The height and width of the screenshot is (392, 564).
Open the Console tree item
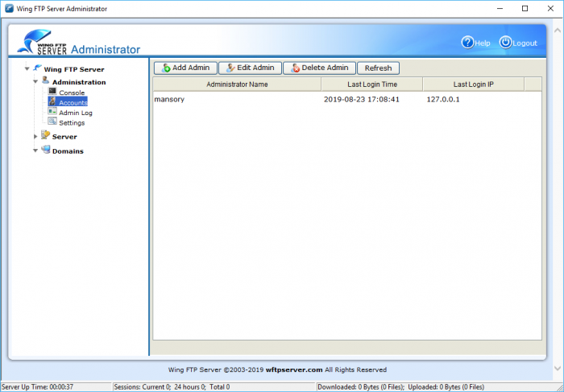point(72,93)
